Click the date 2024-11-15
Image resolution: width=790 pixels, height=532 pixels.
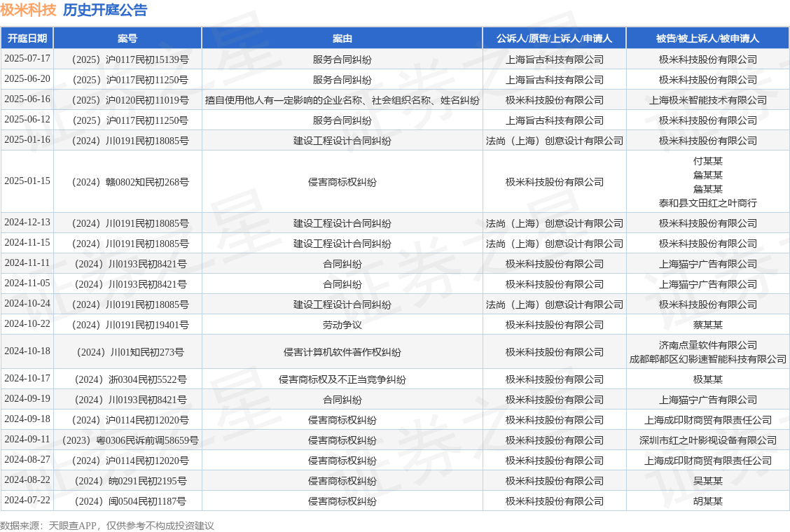[x=27, y=243]
